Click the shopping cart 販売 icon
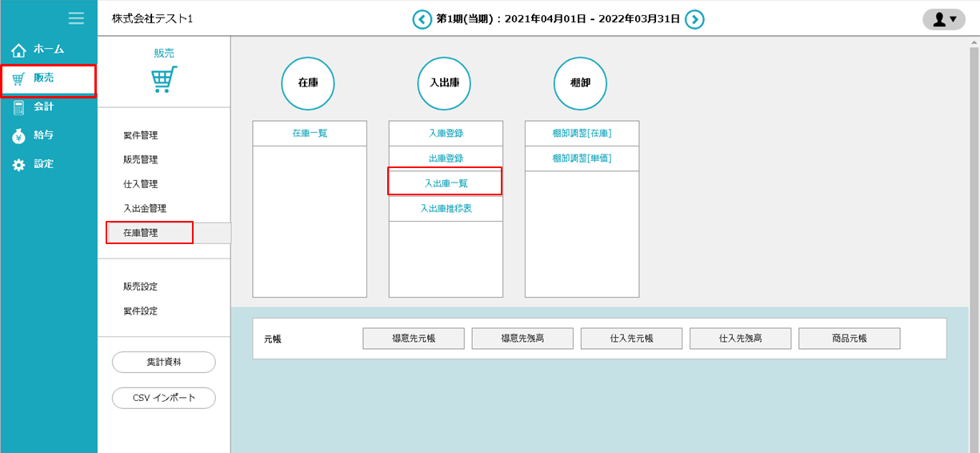980x453 pixels. 164,79
